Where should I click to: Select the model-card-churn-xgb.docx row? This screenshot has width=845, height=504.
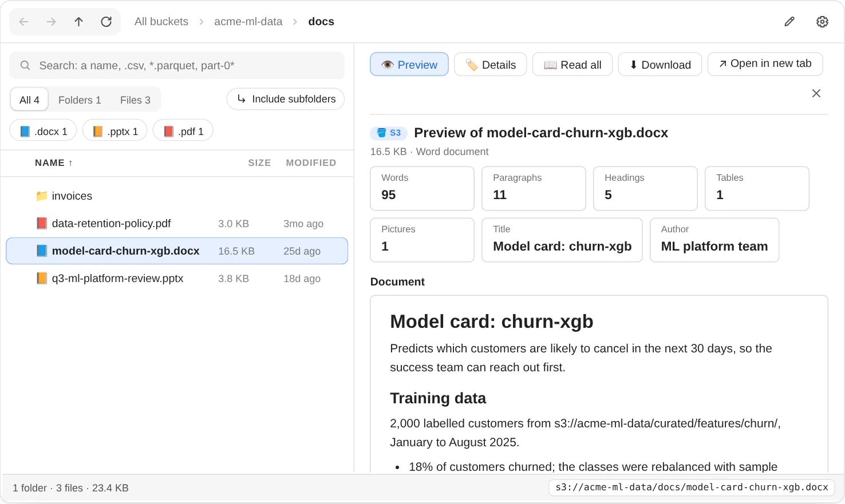pos(177,251)
